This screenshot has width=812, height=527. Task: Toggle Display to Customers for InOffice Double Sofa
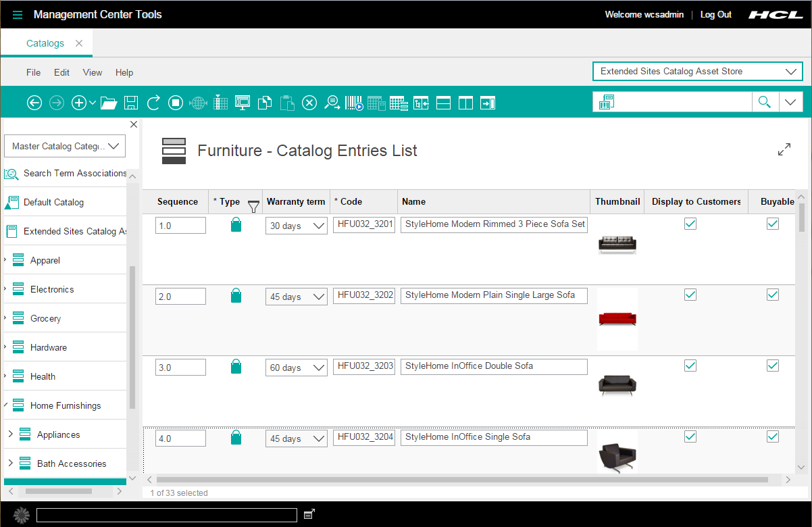pyautogui.click(x=690, y=366)
